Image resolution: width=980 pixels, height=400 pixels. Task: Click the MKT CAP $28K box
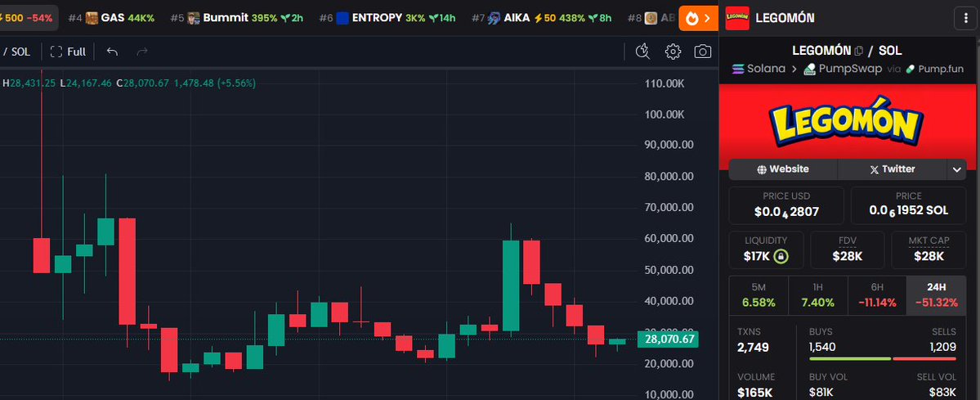[x=929, y=249]
